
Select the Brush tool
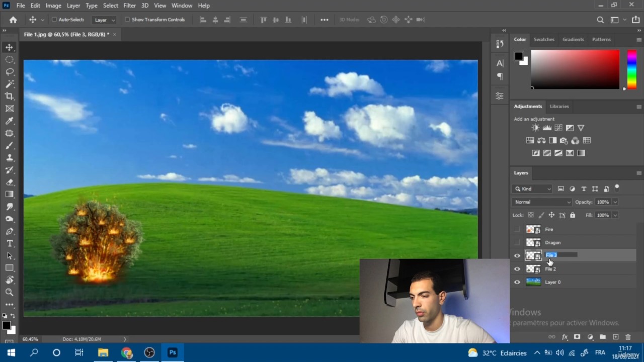click(x=10, y=145)
